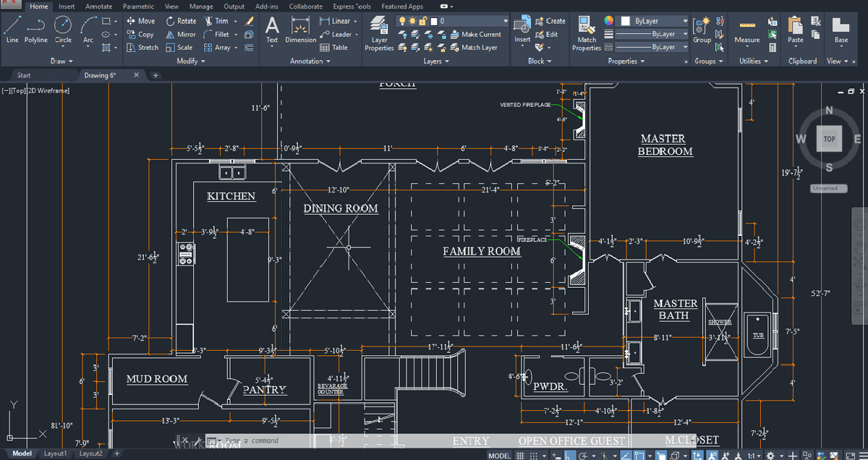Click the Table tool
Viewport: 868px width, 460px height.
click(x=334, y=47)
